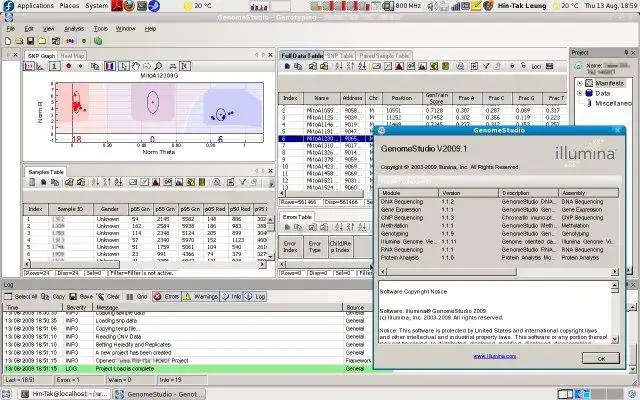Toggle Grid display in the Log toolbar
Screen dimensions: 640x400
coord(137,297)
